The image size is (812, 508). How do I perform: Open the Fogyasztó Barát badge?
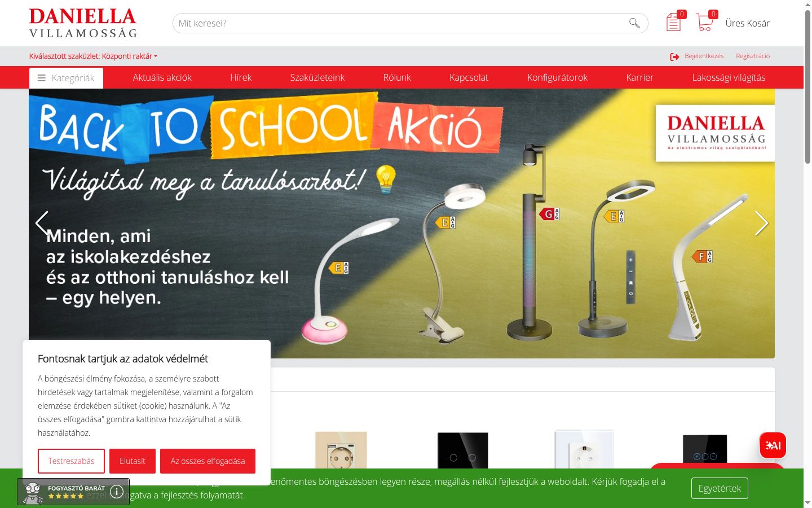click(73, 492)
